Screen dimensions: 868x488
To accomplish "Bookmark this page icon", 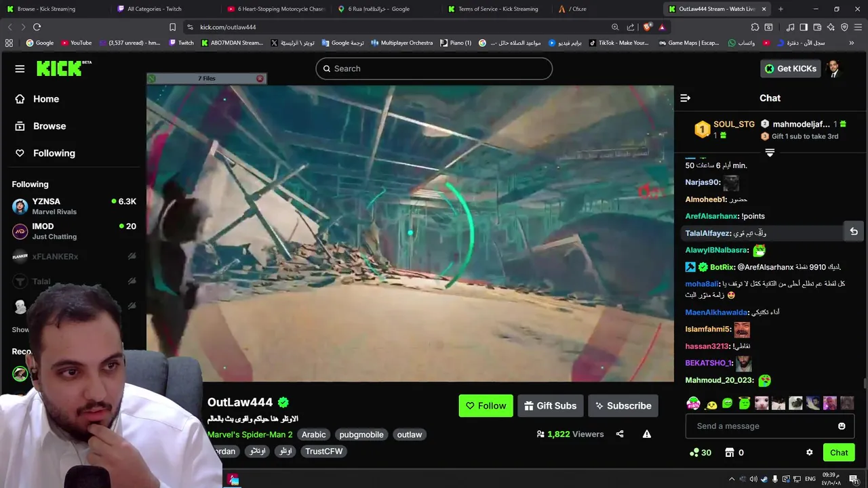I will (172, 27).
